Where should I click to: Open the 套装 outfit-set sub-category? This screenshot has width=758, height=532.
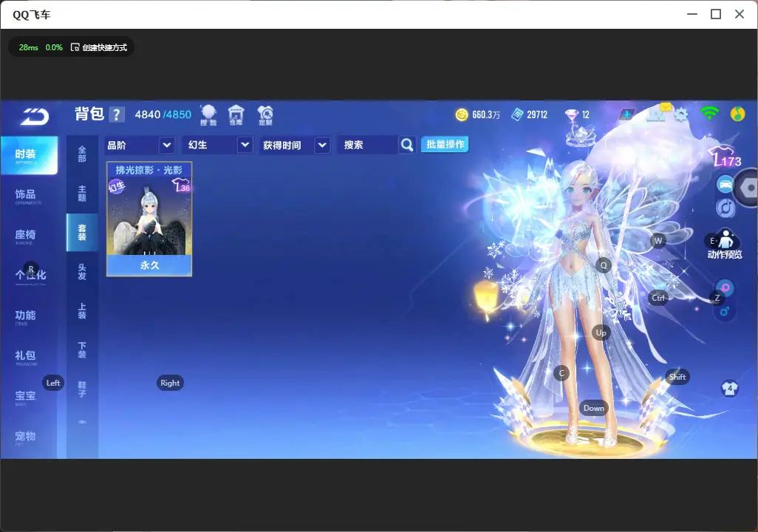[82, 233]
